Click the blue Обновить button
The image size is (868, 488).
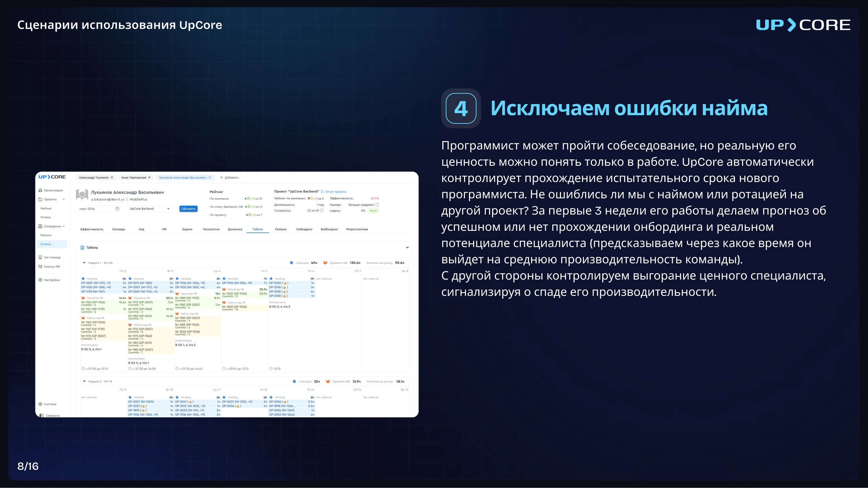(x=188, y=209)
